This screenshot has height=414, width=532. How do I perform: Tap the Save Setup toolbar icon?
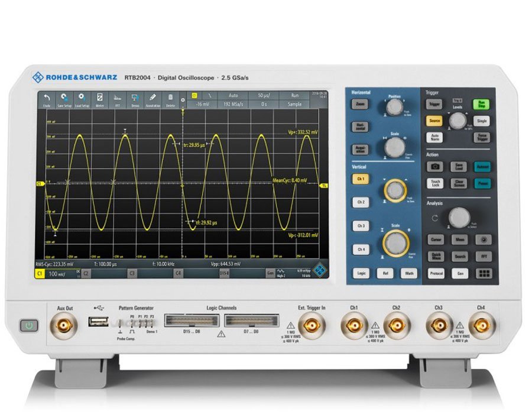pos(64,99)
